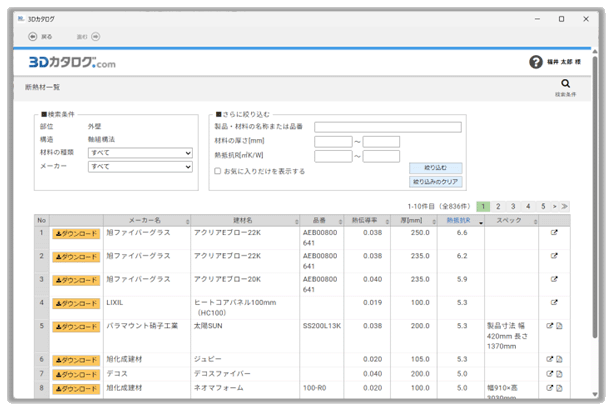Focus 製品・材料の名称または品番 input field
The height and width of the screenshot is (410, 612).
388,127
